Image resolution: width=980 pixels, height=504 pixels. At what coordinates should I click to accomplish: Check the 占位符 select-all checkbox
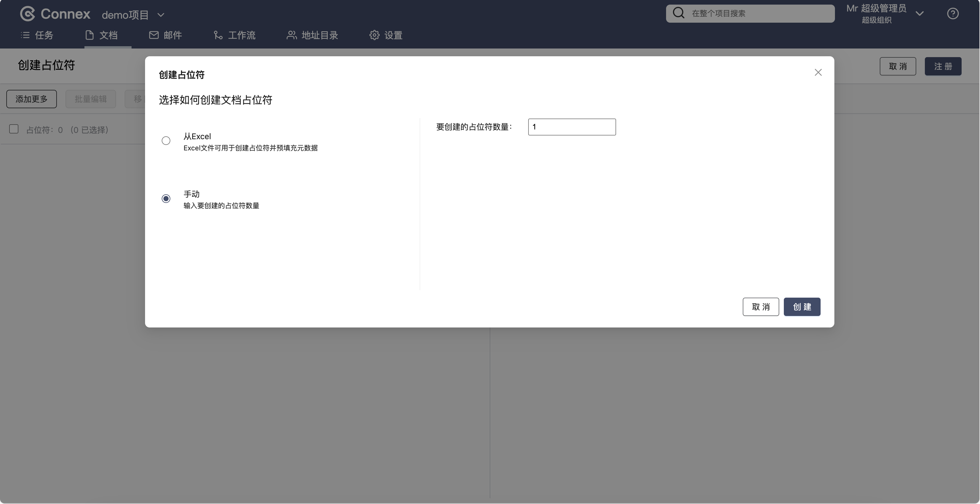14,129
